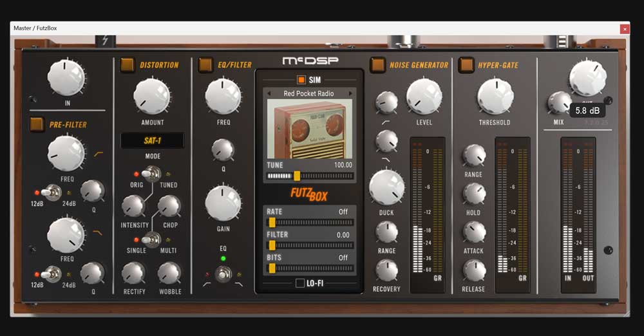Select previous SIM model with left arrow
The width and height of the screenshot is (644, 336).
tap(270, 93)
